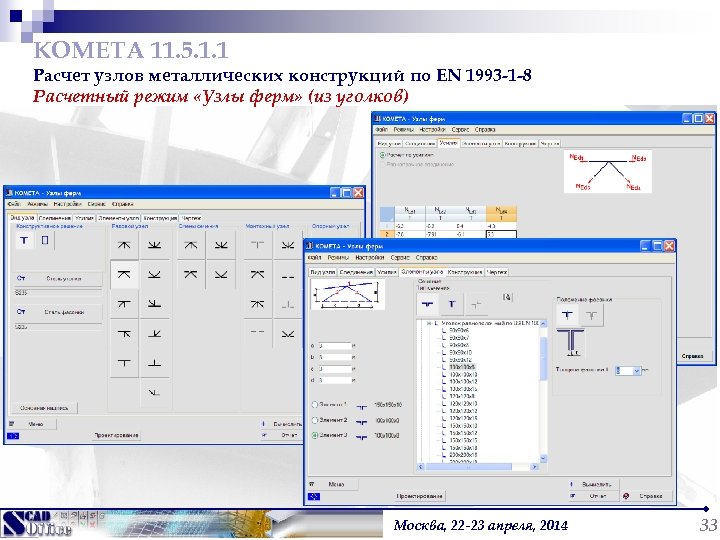The height and width of the screenshot is (540, 720).
Task: Select rectangular tube constructive solution icon
Action: tap(45, 240)
